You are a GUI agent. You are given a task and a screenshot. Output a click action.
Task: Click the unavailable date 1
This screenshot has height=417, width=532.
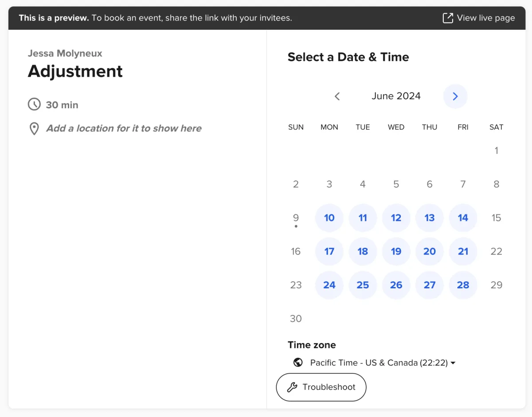[497, 151]
